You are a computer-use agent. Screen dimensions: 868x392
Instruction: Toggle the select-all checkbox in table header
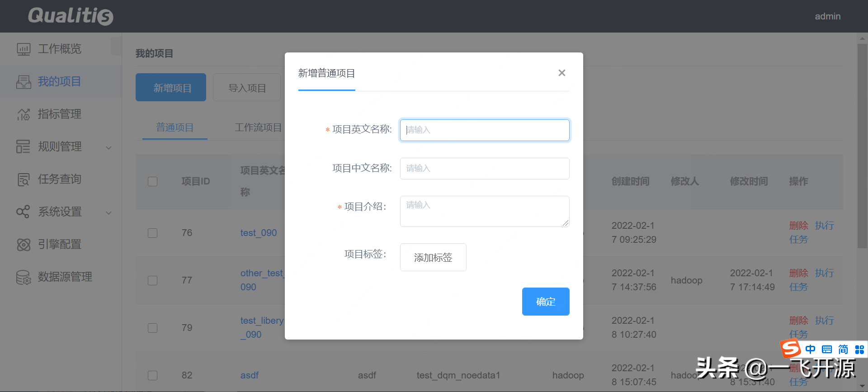[153, 182]
